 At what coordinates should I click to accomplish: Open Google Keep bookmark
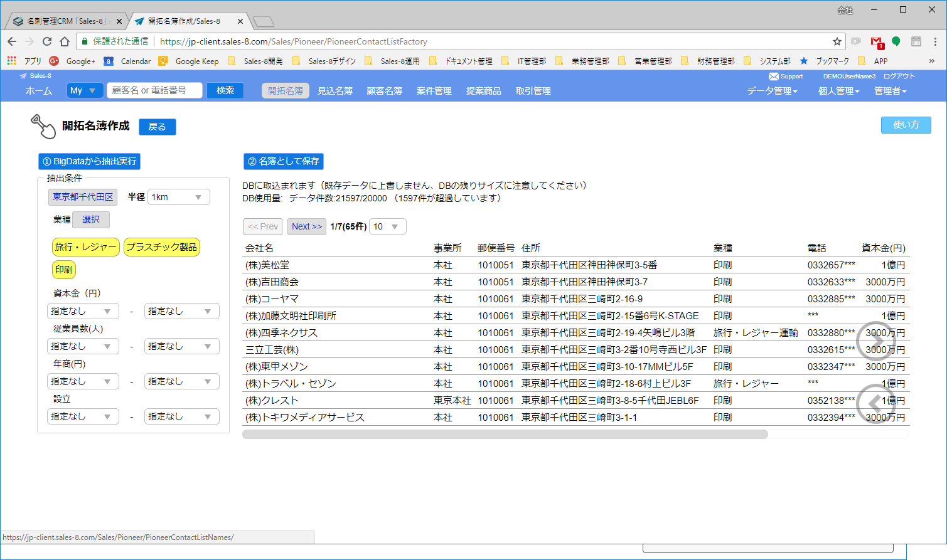point(188,61)
